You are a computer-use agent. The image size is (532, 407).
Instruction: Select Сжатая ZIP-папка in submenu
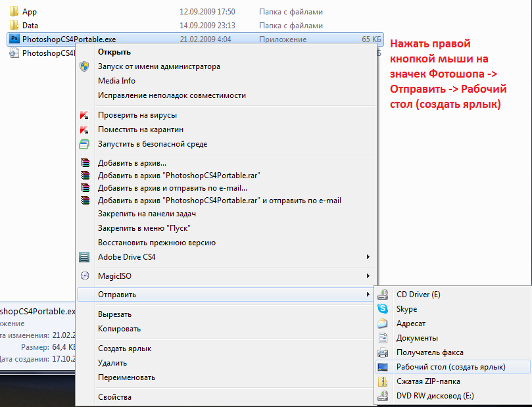(x=428, y=381)
